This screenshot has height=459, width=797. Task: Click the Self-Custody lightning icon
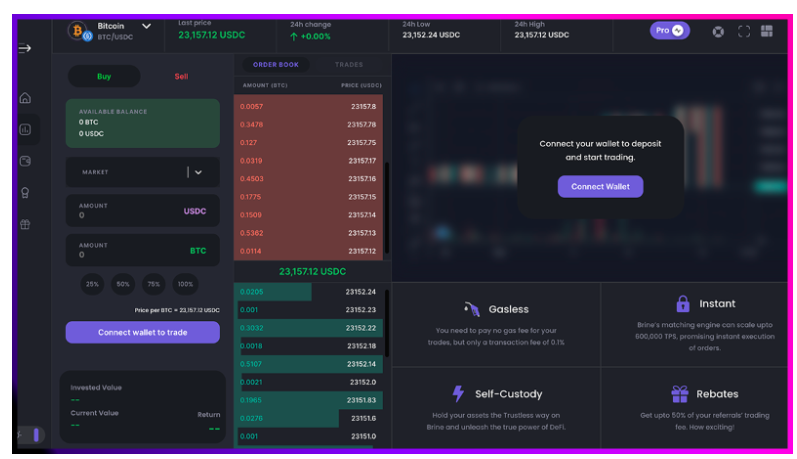tap(458, 393)
